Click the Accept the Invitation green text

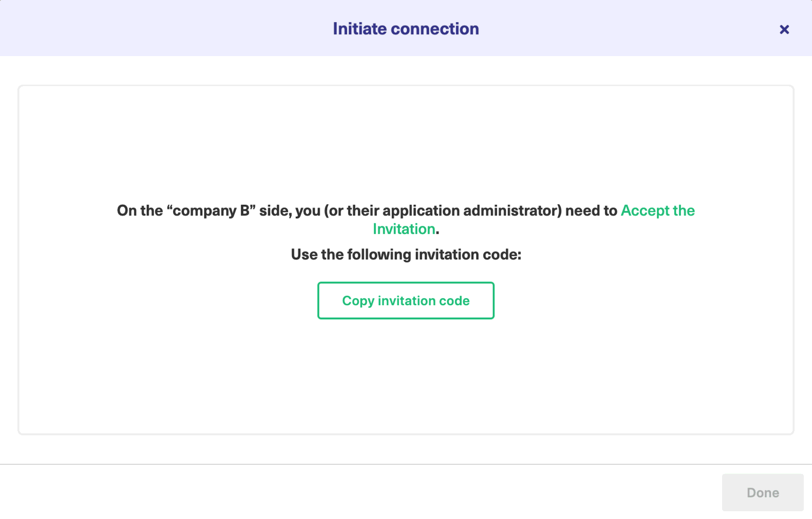click(657, 210)
